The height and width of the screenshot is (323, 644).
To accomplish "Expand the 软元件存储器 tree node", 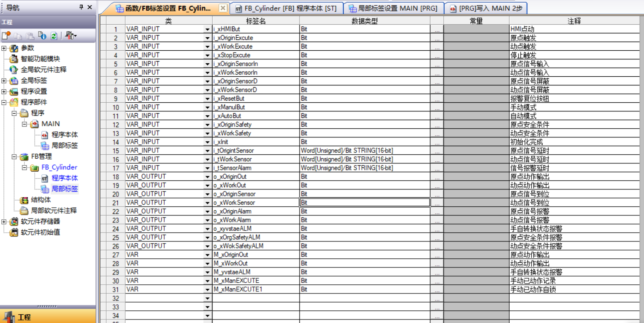I will click(4, 222).
